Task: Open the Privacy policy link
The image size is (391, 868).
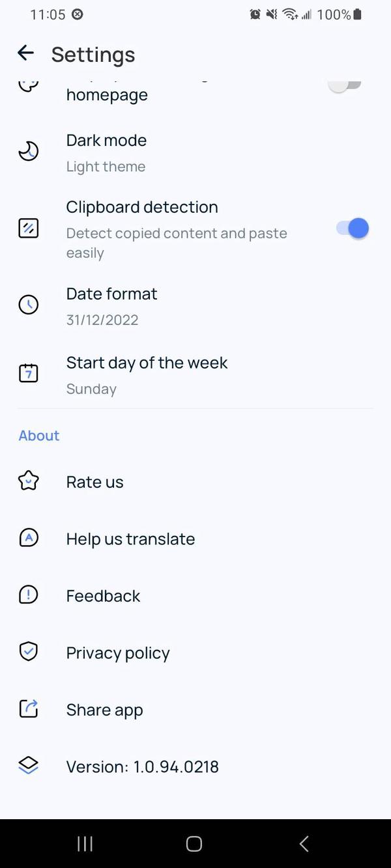Action: pyautogui.click(x=117, y=652)
